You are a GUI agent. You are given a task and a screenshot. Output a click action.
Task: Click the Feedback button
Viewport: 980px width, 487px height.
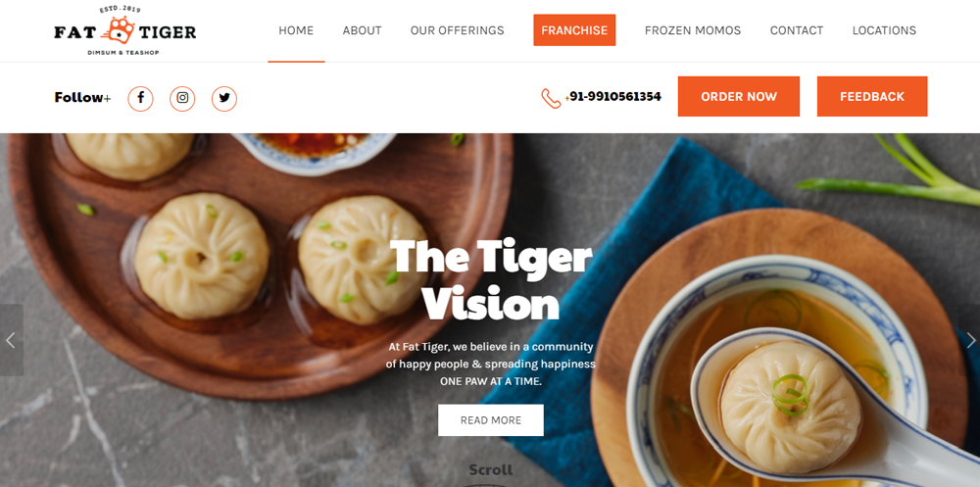pos(872,96)
